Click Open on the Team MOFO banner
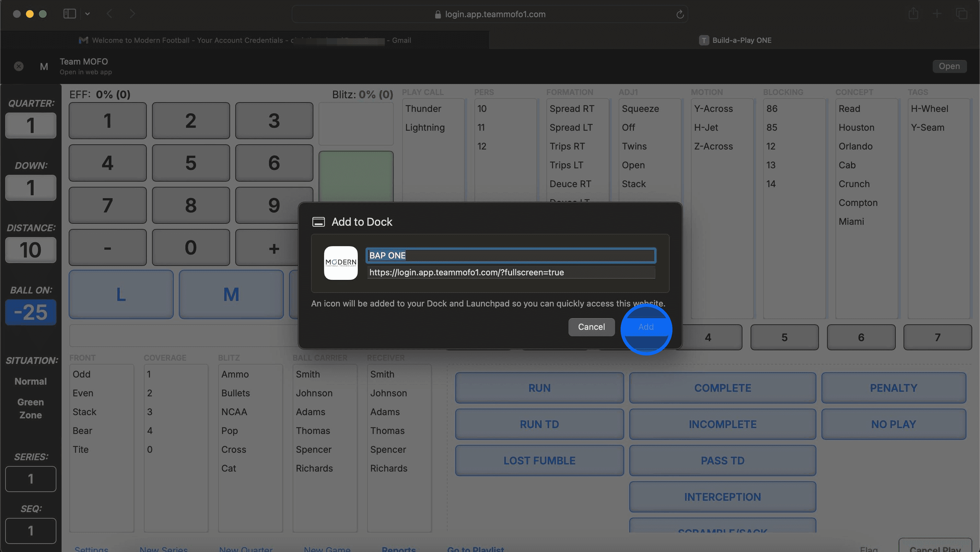This screenshot has height=552, width=980. (x=949, y=66)
